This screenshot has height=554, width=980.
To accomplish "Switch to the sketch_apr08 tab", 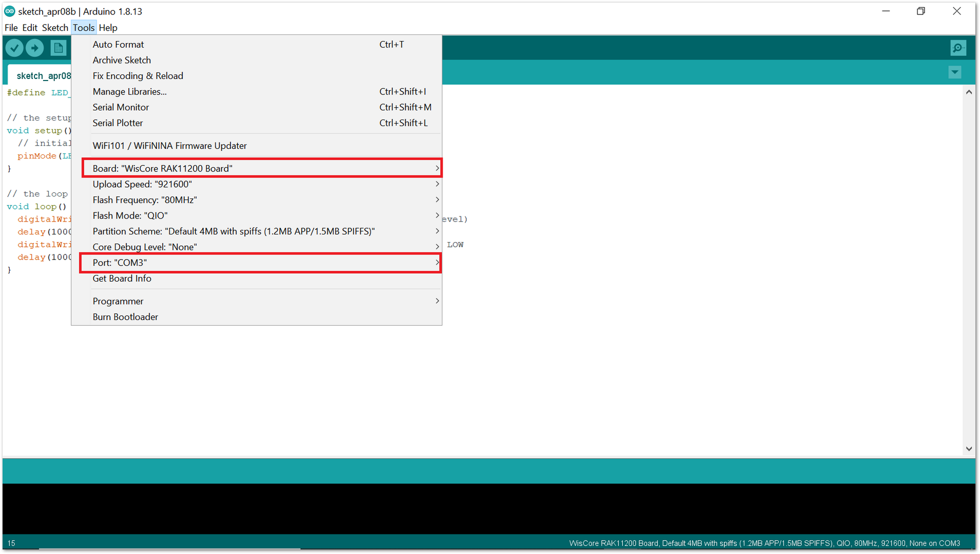I will coord(40,75).
